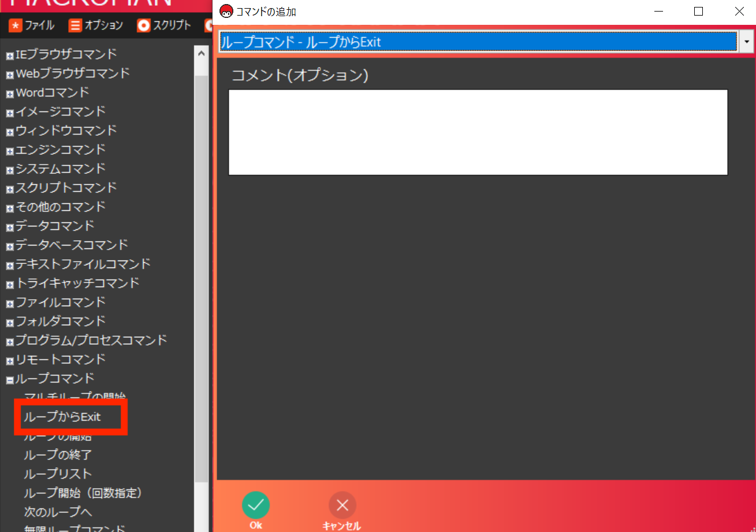Minimize the コマンドの追加 dialog window
The width and height of the screenshot is (756, 532).
coord(658,11)
